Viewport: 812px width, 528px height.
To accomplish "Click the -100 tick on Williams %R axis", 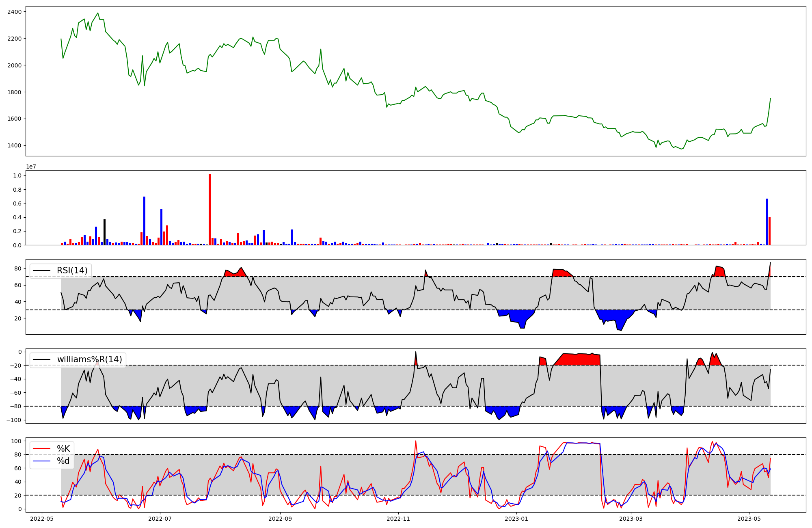I will click(x=14, y=420).
